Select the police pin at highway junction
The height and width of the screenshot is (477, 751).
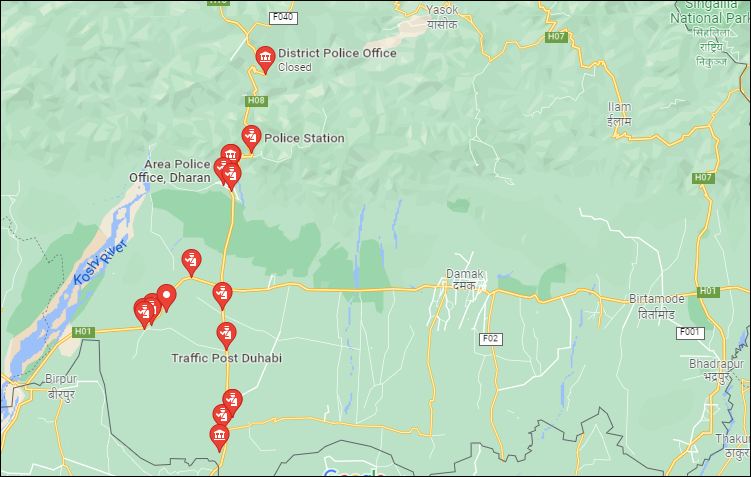[x=223, y=296]
